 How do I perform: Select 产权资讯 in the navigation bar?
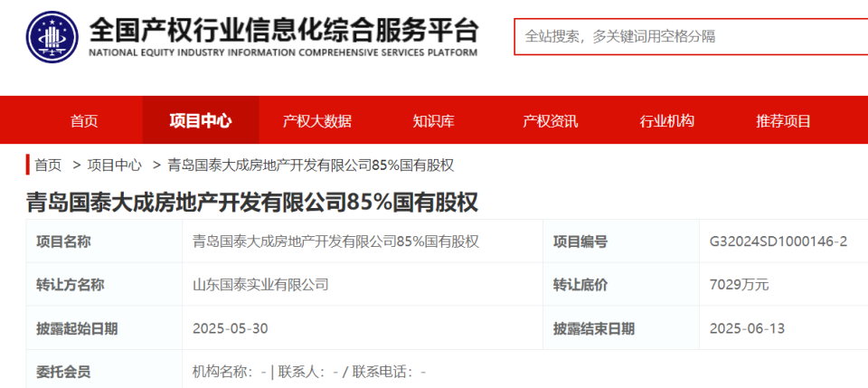[551, 120]
